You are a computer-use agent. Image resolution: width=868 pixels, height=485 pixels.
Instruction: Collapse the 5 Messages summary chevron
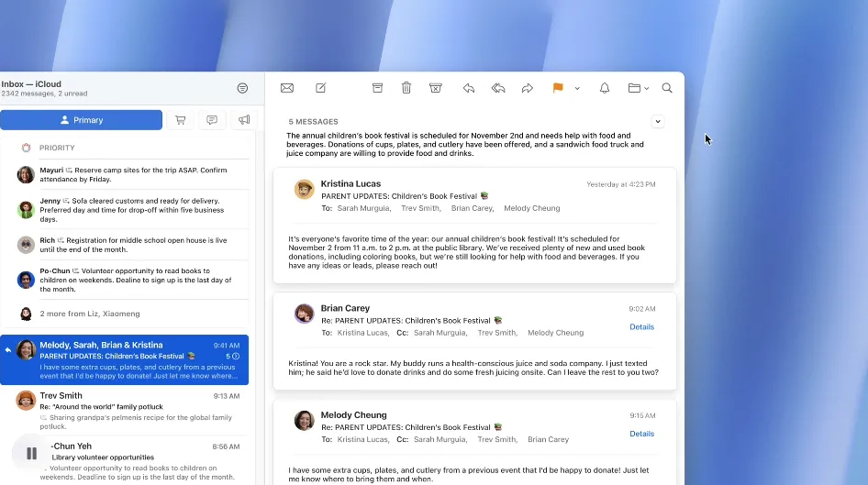(x=657, y=121)
